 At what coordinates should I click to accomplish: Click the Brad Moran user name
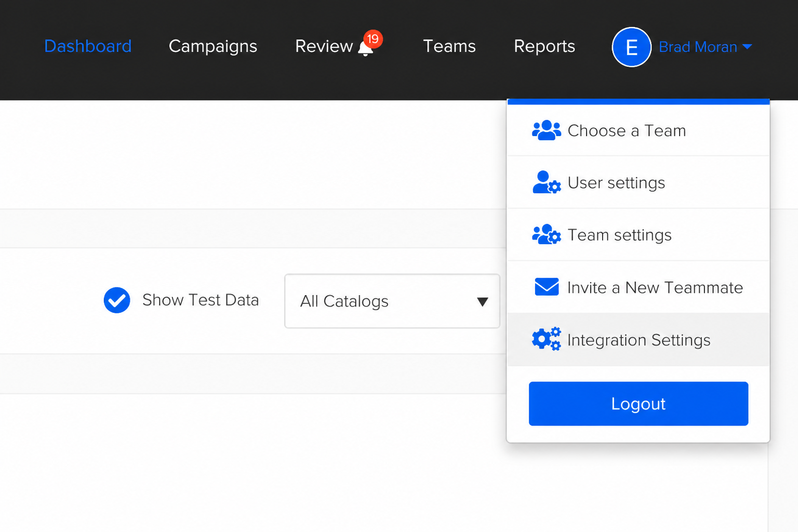pos(698,47)
